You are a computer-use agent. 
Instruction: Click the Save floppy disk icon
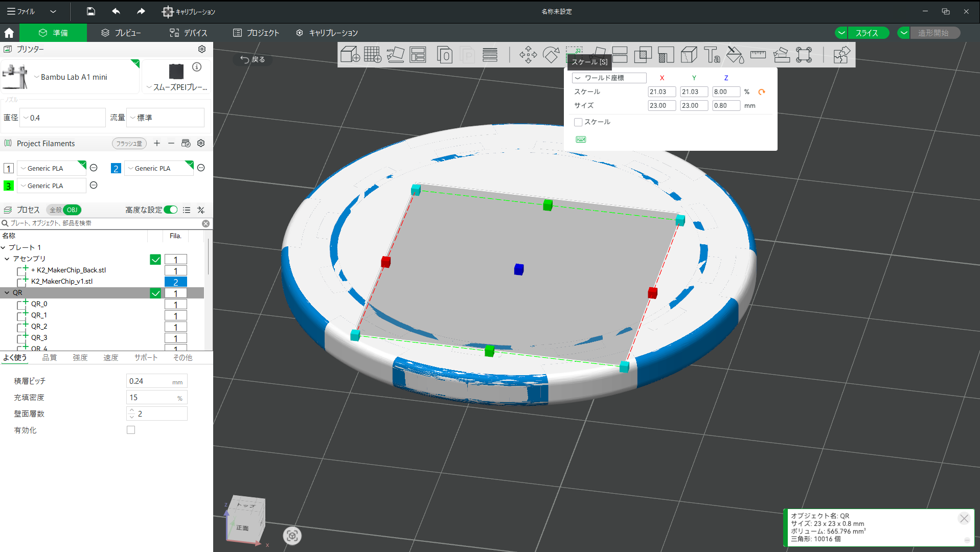[90, 11]
